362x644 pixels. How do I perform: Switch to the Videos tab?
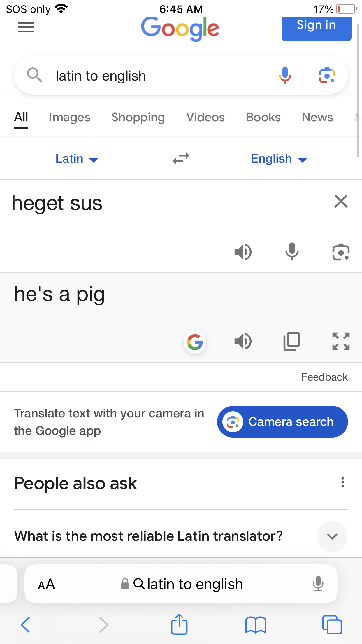click(205, 117)
